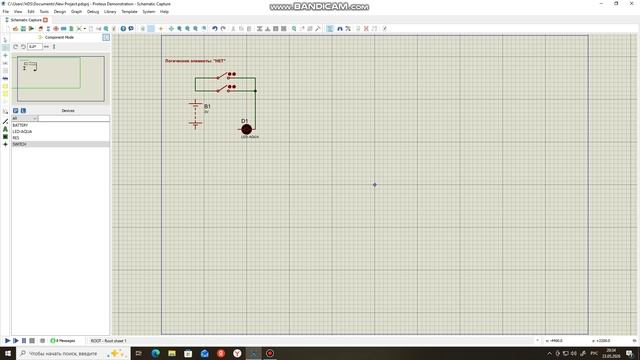Click the Pause simulation button
The width and height of the screenshot is (640, 360).
(24, 340)
